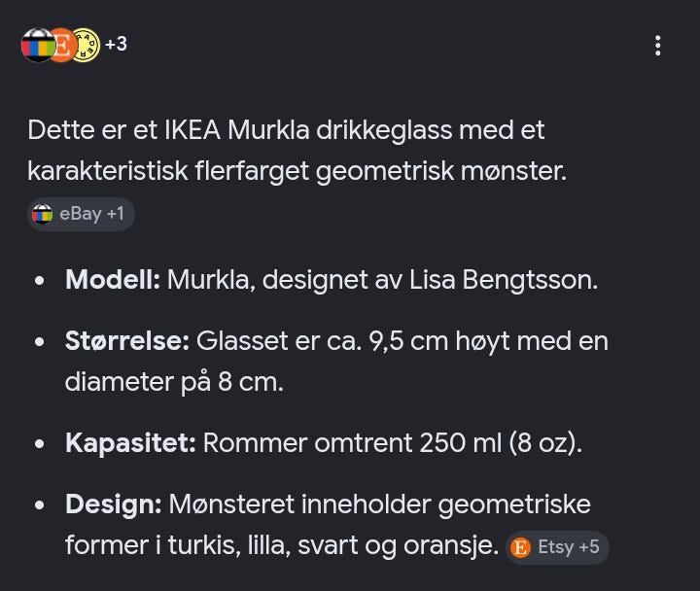Click the bullet point before Modell

pos(40,281)
